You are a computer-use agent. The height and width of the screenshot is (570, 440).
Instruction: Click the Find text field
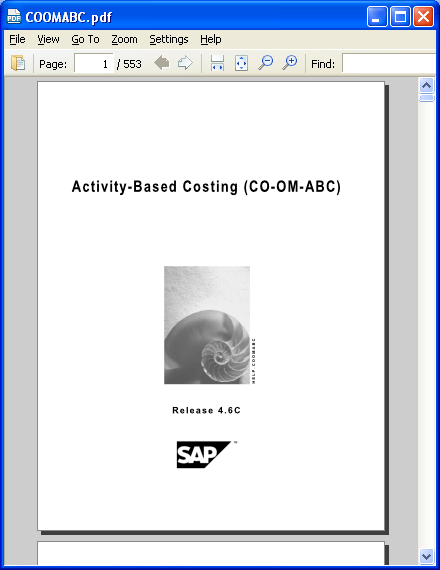[x=389, y=64]
